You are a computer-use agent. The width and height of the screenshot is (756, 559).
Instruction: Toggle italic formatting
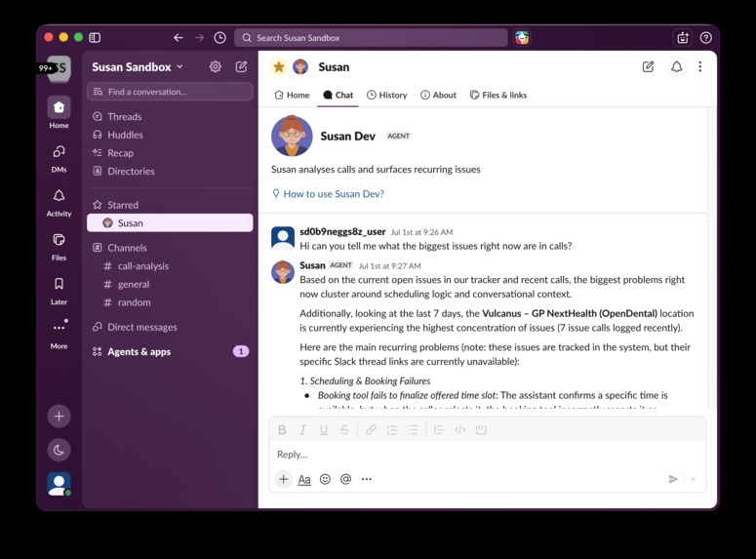tap(302, 430)
